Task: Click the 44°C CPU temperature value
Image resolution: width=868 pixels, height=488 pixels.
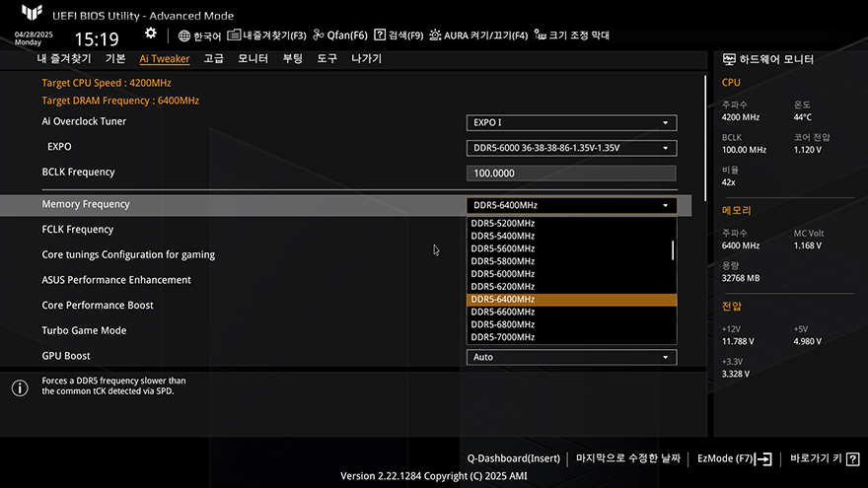Action: coord(802,117)
